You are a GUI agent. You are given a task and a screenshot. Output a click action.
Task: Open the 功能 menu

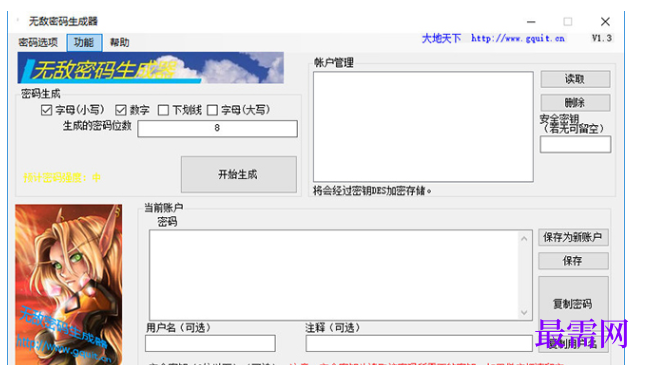84,42
